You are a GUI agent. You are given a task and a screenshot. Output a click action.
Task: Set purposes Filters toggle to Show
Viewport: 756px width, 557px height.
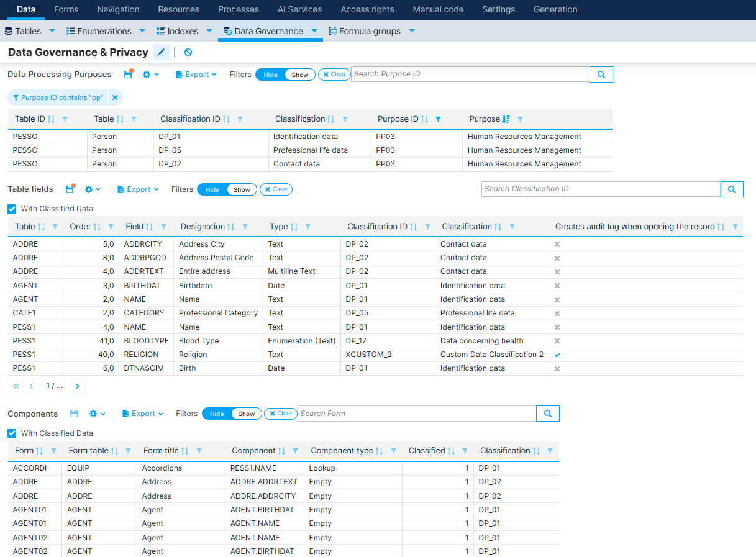pos(300,75)
